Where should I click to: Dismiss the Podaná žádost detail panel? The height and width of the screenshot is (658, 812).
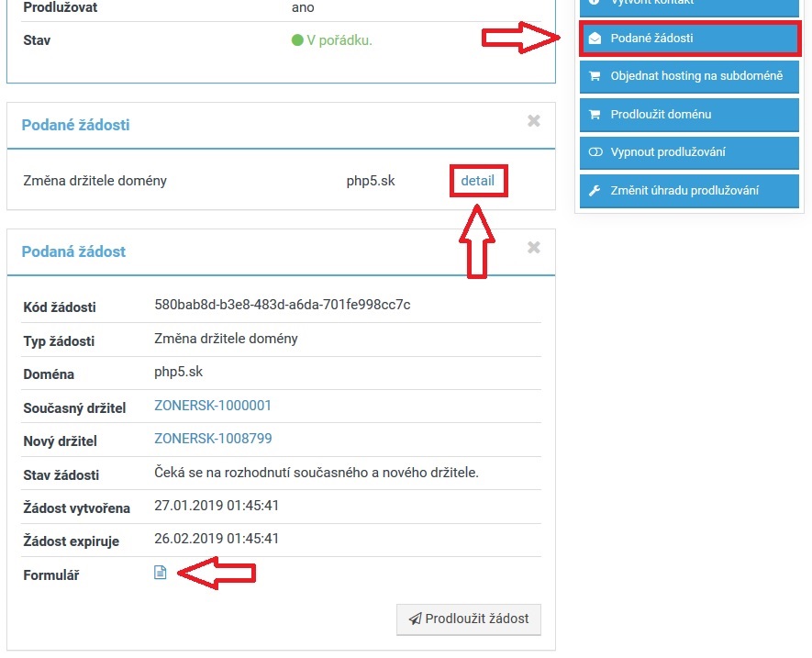pyautogui.click(x=534, y=248)
